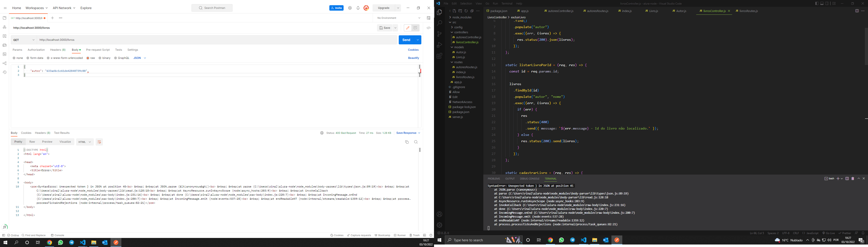Open Postman Mock Servers sidebar icon
The height and width of the screenshot is (247, 868).
point(4,45)
